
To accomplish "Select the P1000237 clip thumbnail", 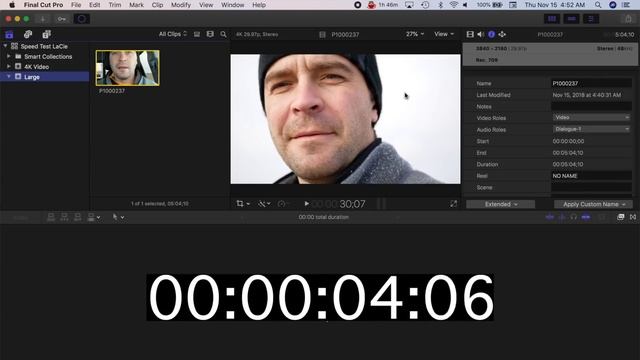I will pyautogui.click(x=127, y=68).
